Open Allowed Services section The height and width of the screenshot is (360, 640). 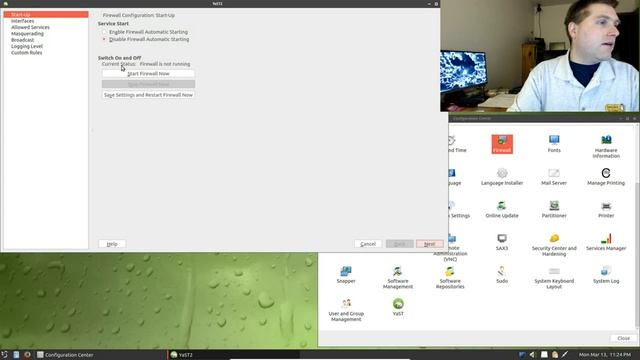30,27
